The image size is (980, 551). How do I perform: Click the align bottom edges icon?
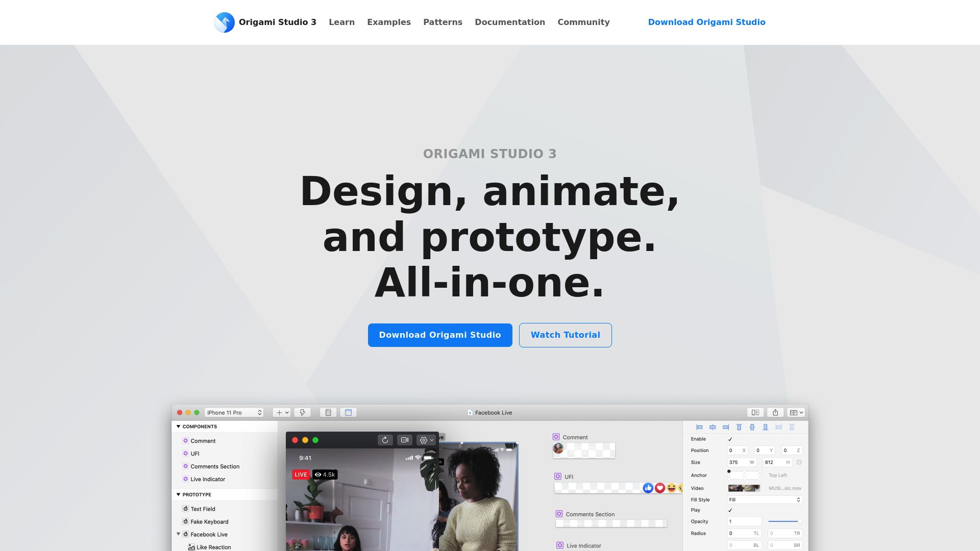click(x=765, y=427)
